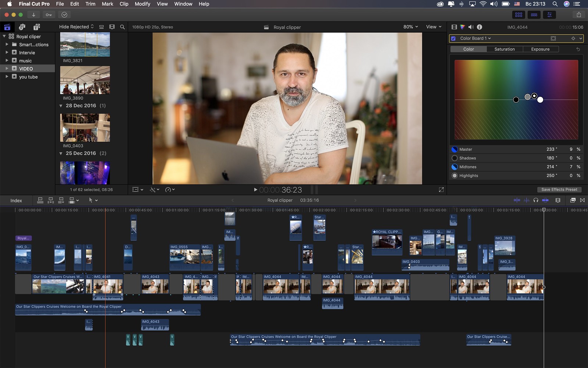Add a shape mask to Color Board
Viewport: 588px width, 368px height.
(x=553, y=38)
